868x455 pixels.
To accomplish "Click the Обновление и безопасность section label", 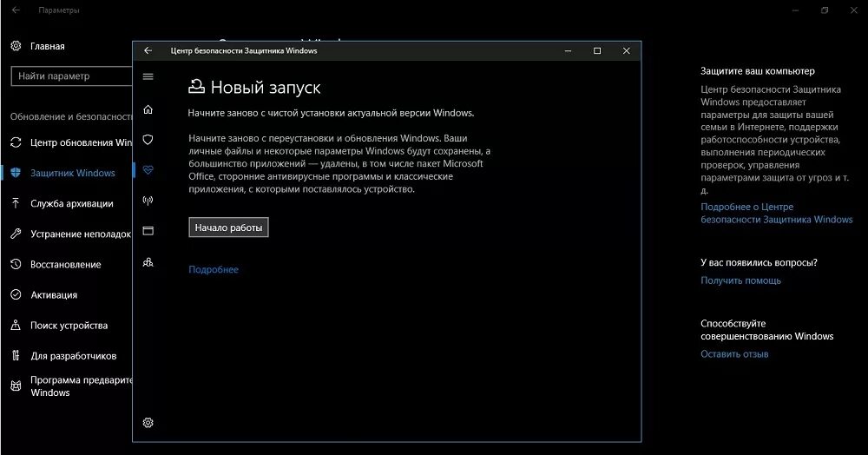I will click(x=71, y=117).
